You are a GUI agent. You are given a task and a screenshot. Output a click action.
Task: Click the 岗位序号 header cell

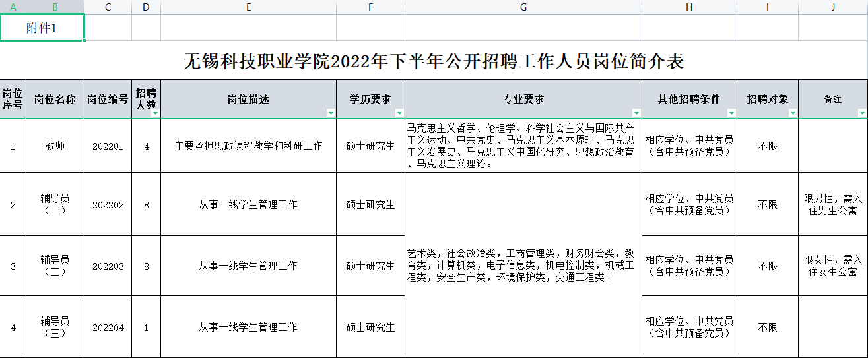point(13,100)
